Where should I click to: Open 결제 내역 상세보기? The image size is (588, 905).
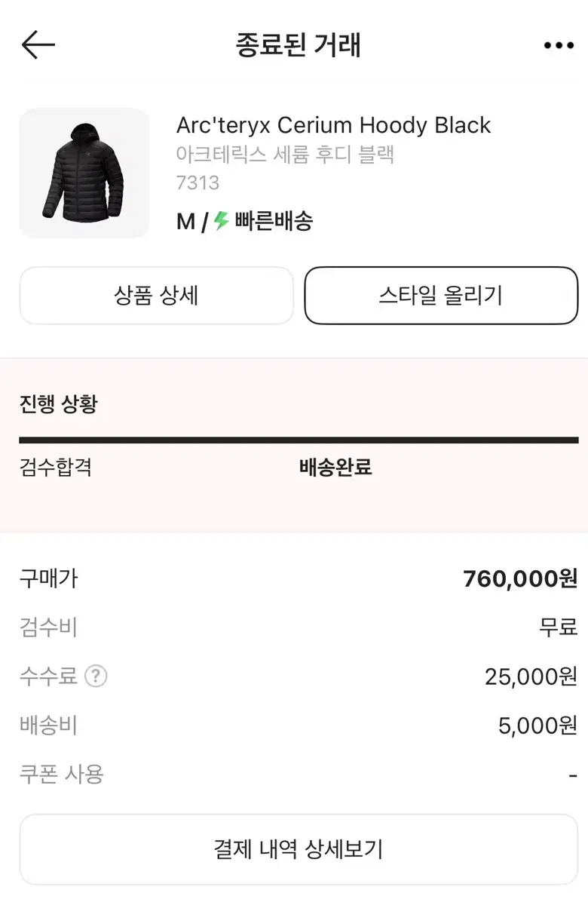tap(299, 849)
